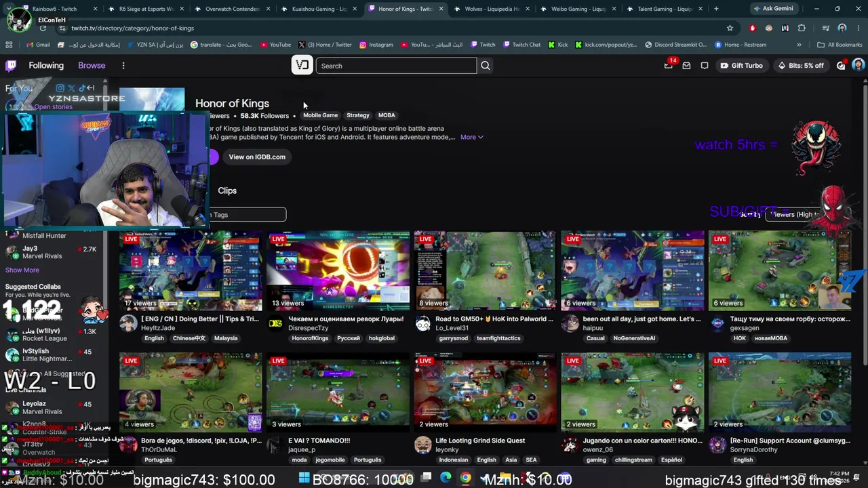Click the Bits 5% off button
This screenshot has width=868, height=488.
click(802, 66)
